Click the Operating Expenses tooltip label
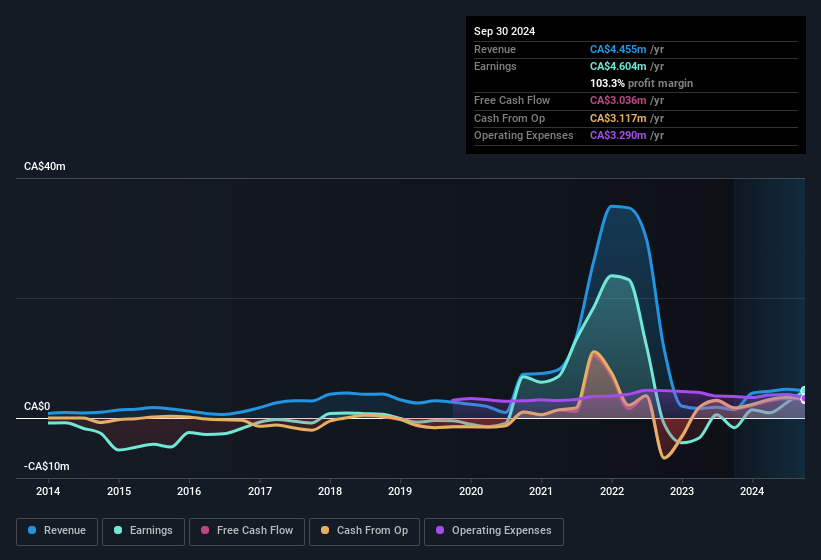821x560 pixels. [x=524, y=135]
